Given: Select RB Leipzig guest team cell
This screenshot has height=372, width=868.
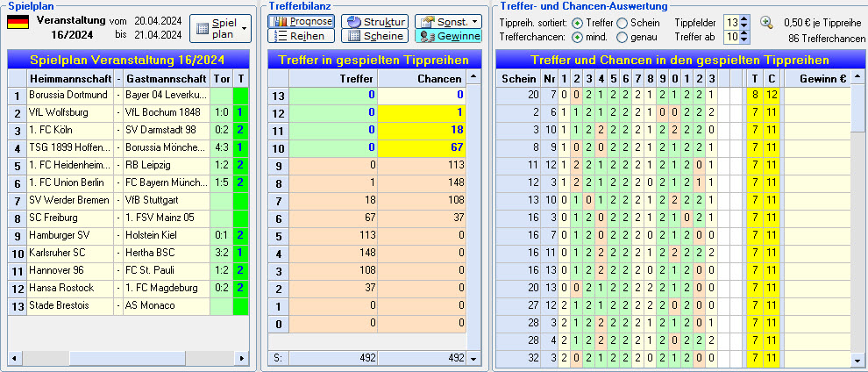Looking at the screenshot, I should point(166,166).
